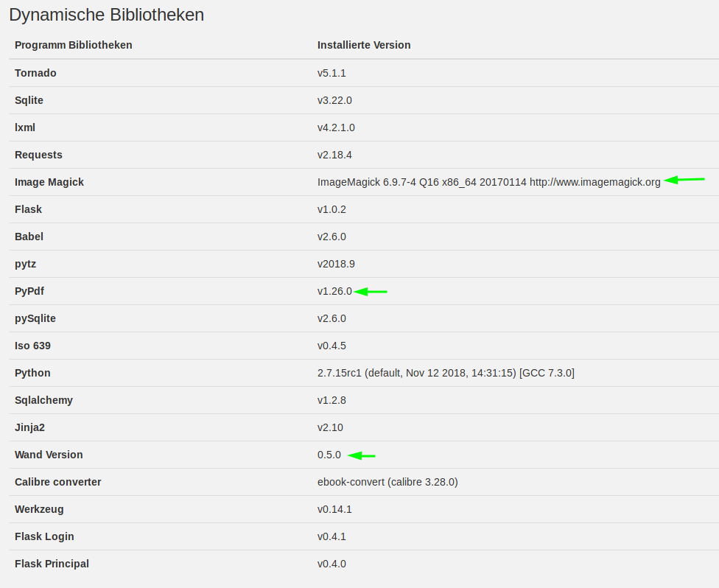Screen dimensions: 719x588
Task: Click the Flask version v1.0.2
Action: (332, 209)
